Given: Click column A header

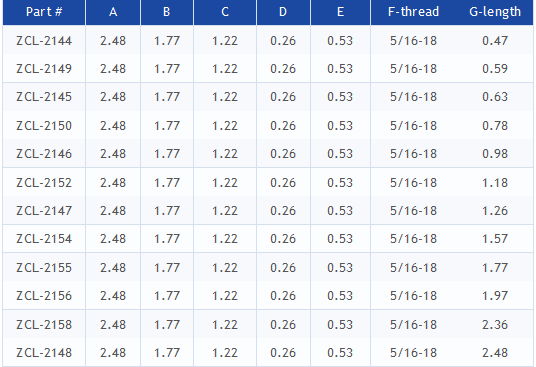Looking at the screenshot, I should (x=113, y=12).
